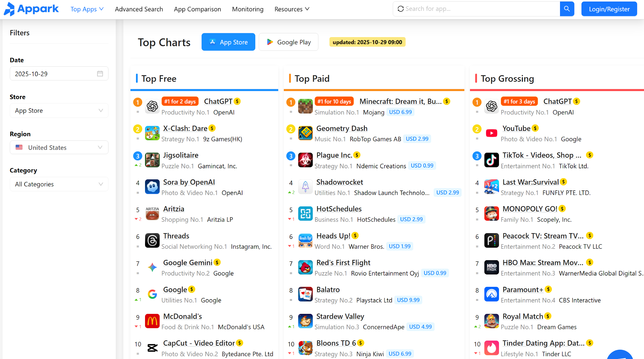Expand the Region dropdown showing United States
644x359 pixels.
click(x=59, y=147)
